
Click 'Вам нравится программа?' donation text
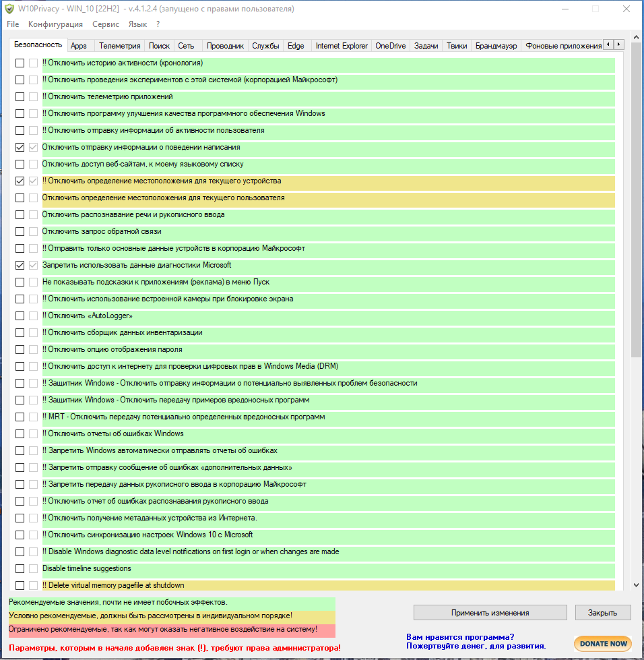pyautogui.click(x=460, y=637)
